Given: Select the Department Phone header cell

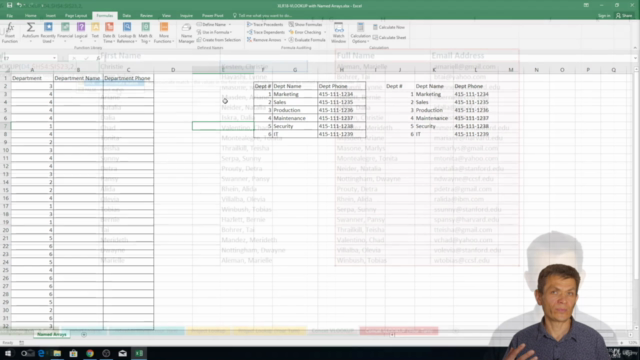Looking at the screenshot, I should point(129,78).
